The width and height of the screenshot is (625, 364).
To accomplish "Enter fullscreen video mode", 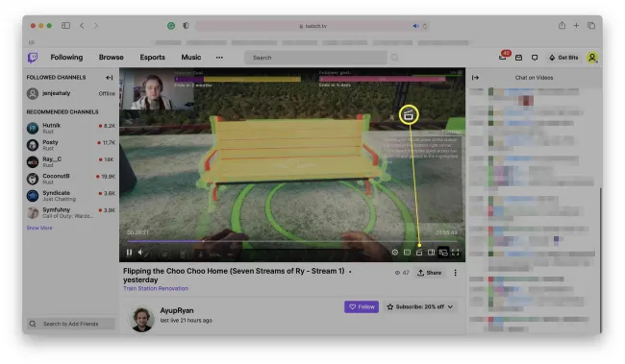I will pos(455,253).
